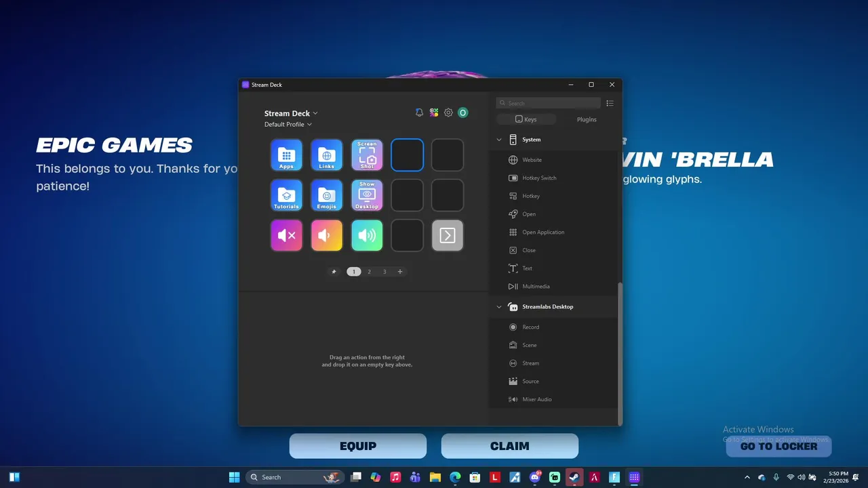Image resolution: width=868 pixels, height=488 pixels.
Task: Click GO TO LOCKER in Fortnite
Action: coord(778,446)
